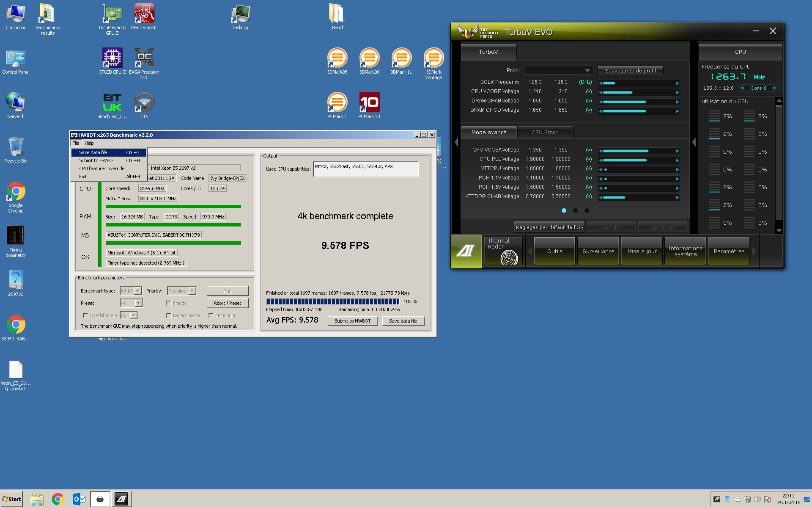
Task: Click Submit to HWBOT button under output
Action: [x=353, y=321]
